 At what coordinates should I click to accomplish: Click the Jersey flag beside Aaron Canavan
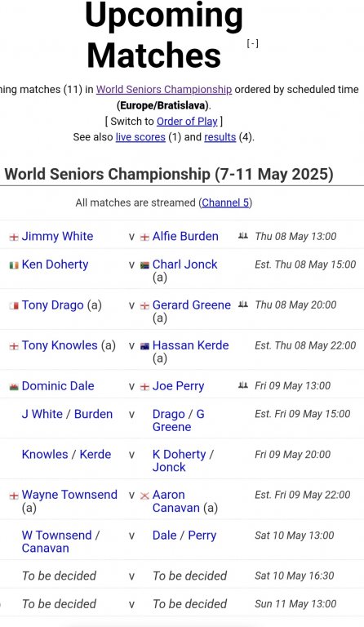point(144,496)
